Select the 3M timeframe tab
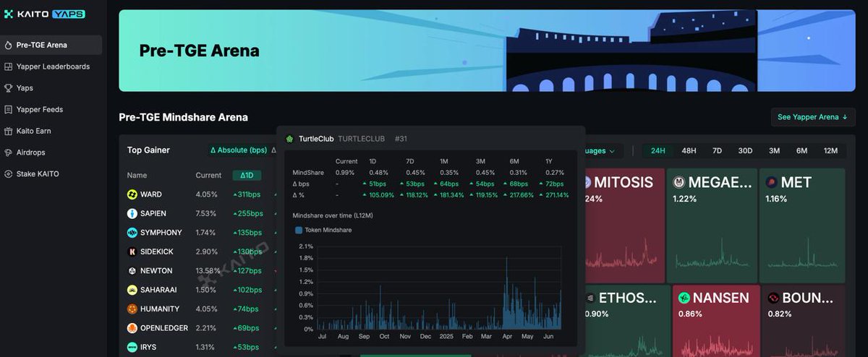Viewport: 868px width, 357px height. [774, 150]
